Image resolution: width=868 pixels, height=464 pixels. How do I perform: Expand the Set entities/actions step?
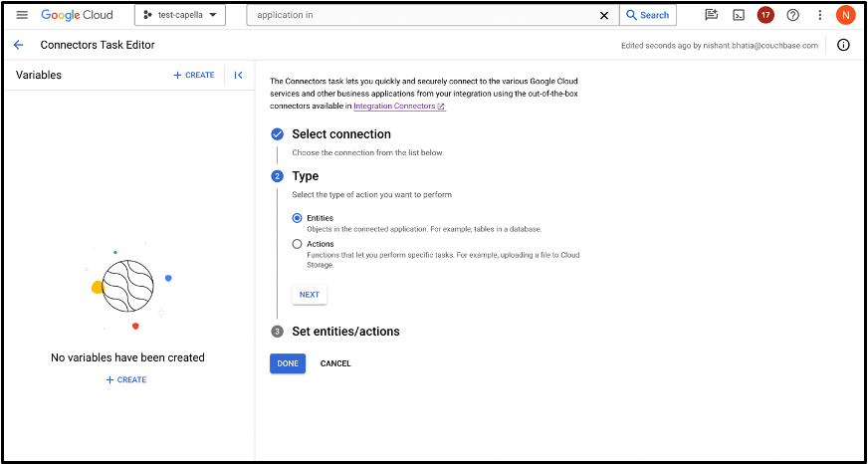click(345, 332)
